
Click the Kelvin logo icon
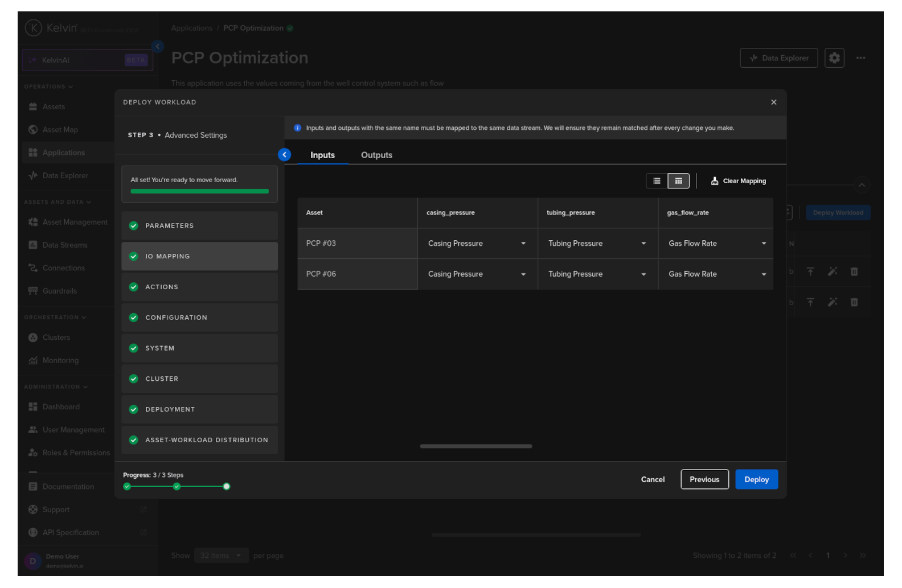[34, 27]
